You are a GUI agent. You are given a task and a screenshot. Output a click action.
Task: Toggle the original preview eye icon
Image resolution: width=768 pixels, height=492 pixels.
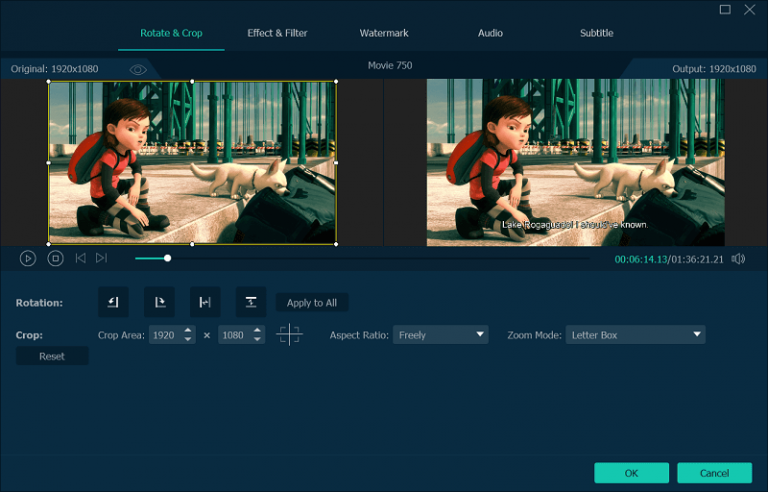pos(138,70)
